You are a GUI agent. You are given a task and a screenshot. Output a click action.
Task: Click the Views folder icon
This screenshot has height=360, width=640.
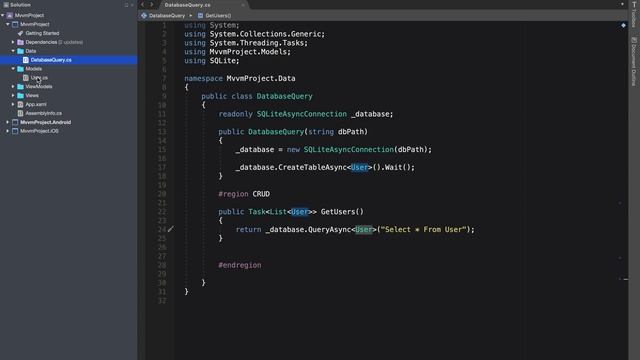click(x=20, y=96)
